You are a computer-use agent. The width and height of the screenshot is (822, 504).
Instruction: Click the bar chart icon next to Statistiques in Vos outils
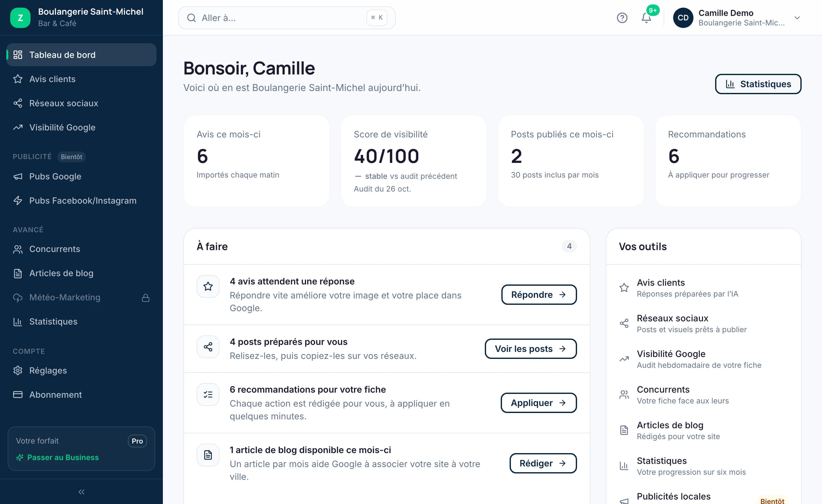click(624, 465)
